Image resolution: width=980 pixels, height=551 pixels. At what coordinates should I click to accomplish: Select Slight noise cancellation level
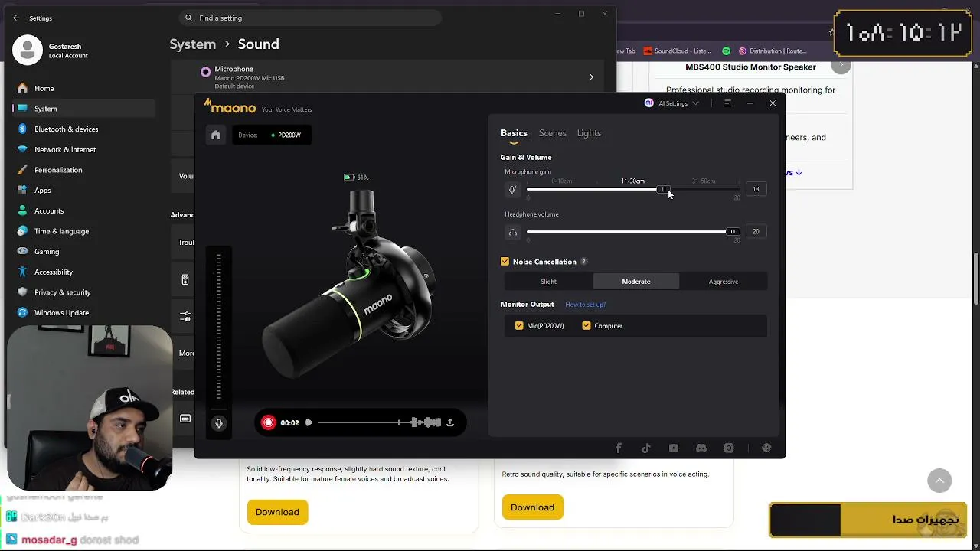[x=548, y=282]
